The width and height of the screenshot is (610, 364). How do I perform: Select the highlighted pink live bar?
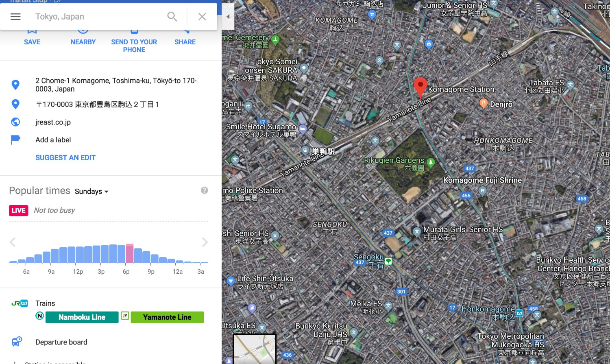[129, 253]
